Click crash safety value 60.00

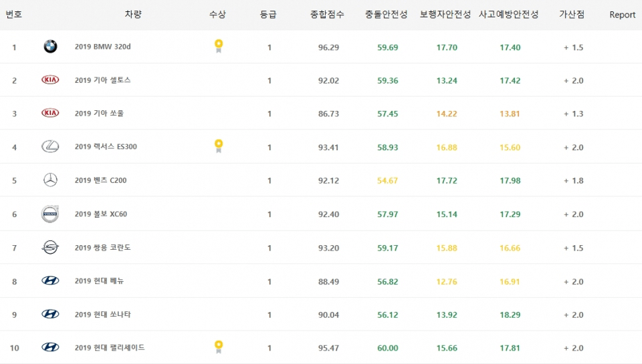(x=387, y=348)
